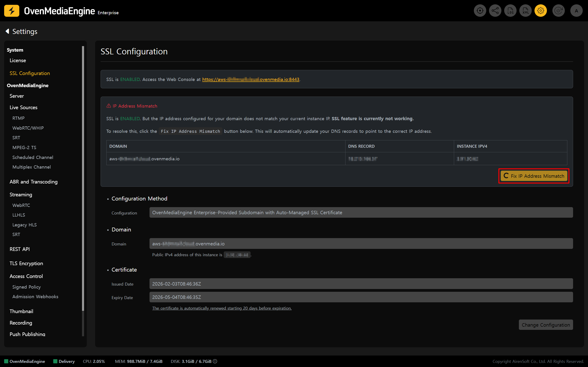
Task: Open the account avatar 'A' menu
Action: click(x=576, y=11)
